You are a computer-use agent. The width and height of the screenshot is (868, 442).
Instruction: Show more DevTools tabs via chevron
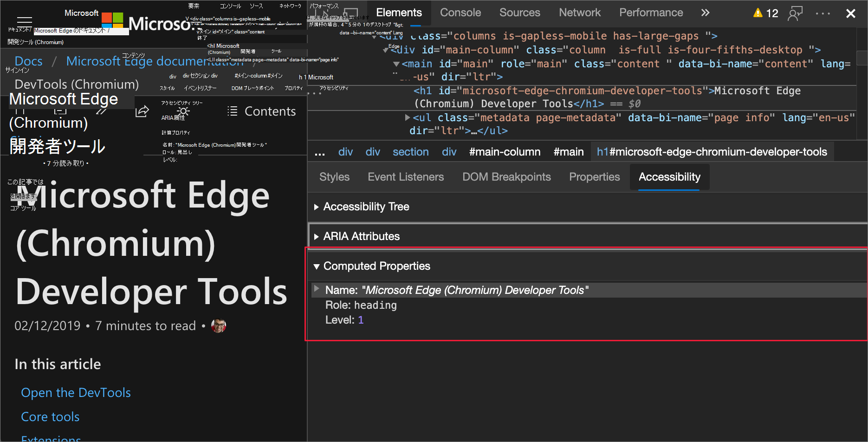[x=706, y=13]
